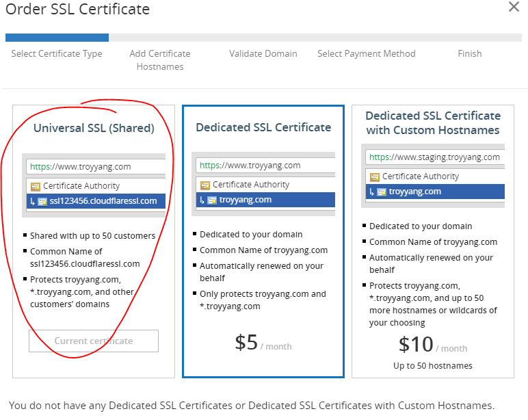528x420 pixels.
Task: Open the Validate Domain step
Action: click(x=263, y=53)
